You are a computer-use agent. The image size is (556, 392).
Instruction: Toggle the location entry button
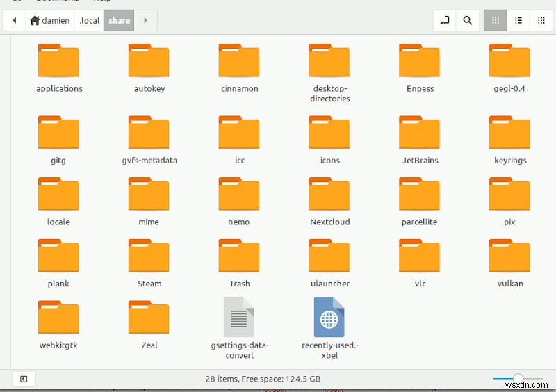445,21
